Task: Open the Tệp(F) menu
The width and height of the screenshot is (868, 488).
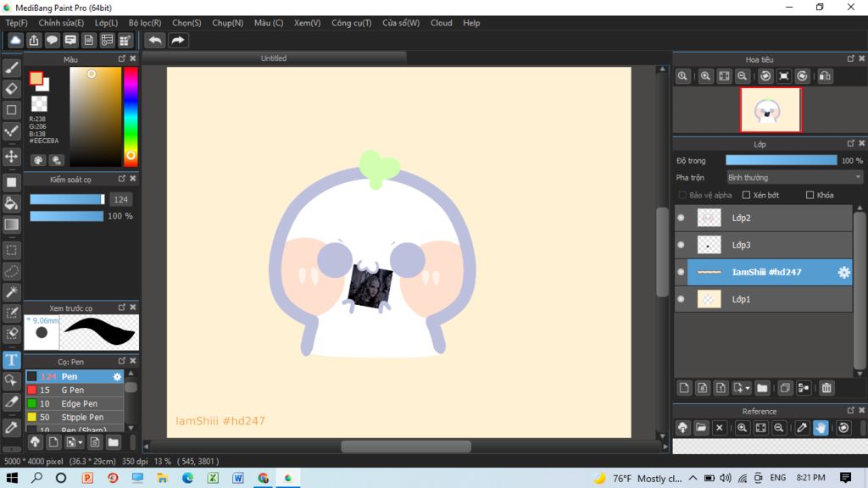Action: (x=17, y=23)
